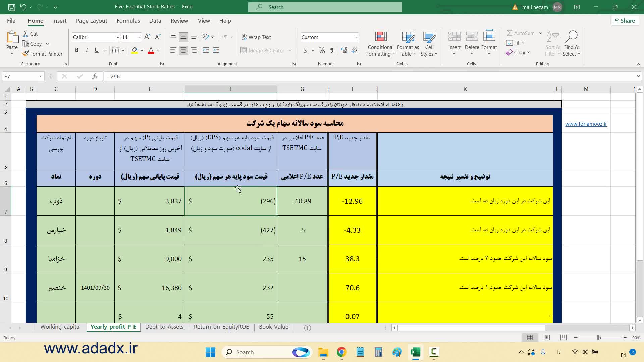
Task: Click the Conditional Formatting icon
Action: [x=380, y=36]
